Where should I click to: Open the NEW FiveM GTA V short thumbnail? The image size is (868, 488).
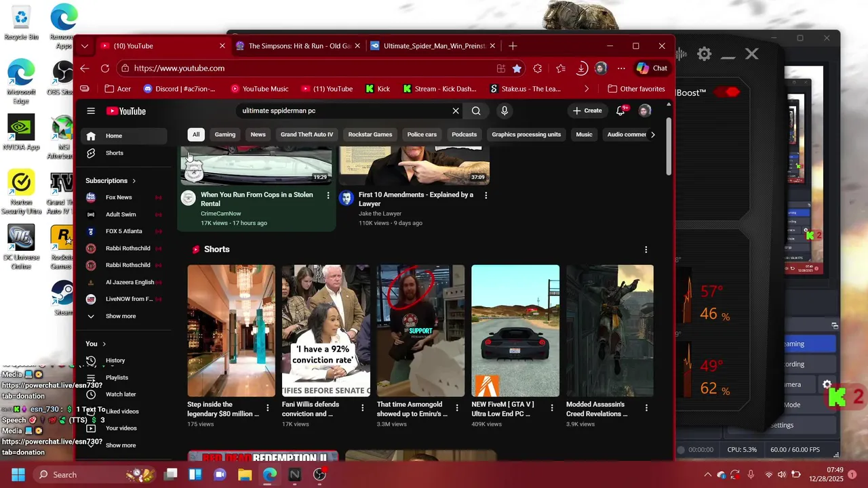coord(515,331)
